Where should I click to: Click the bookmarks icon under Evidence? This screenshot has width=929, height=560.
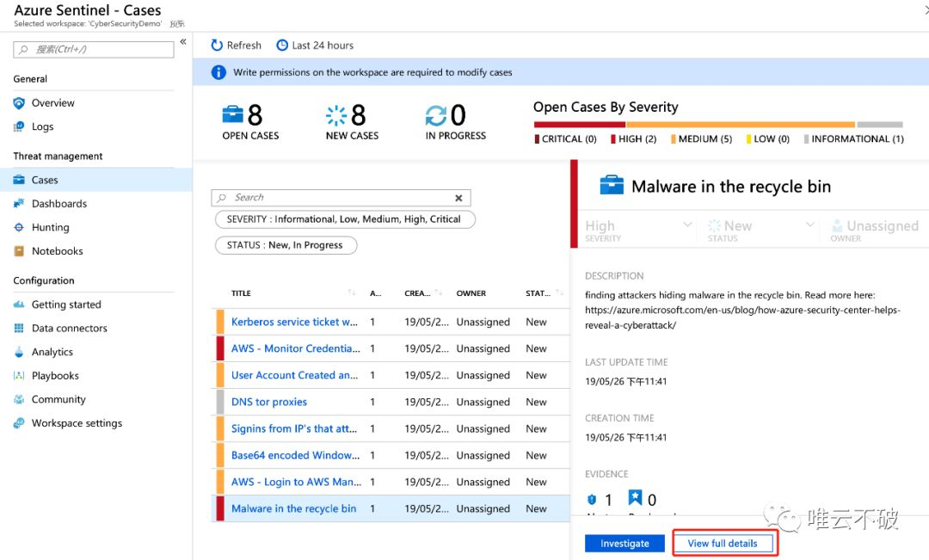[x=635, y=498]
